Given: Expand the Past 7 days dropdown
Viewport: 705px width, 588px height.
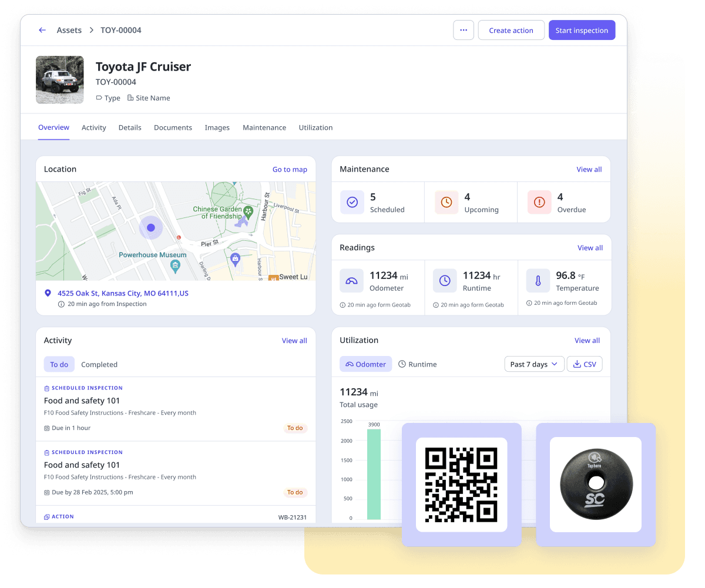Looking at the screenshot, I should click(x=534, y=364).
